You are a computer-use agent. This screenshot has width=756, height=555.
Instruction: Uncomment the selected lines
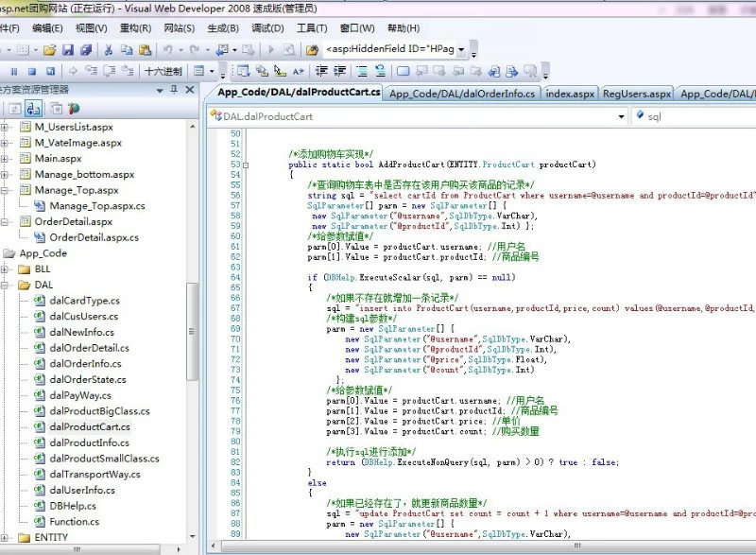point(381,71)
